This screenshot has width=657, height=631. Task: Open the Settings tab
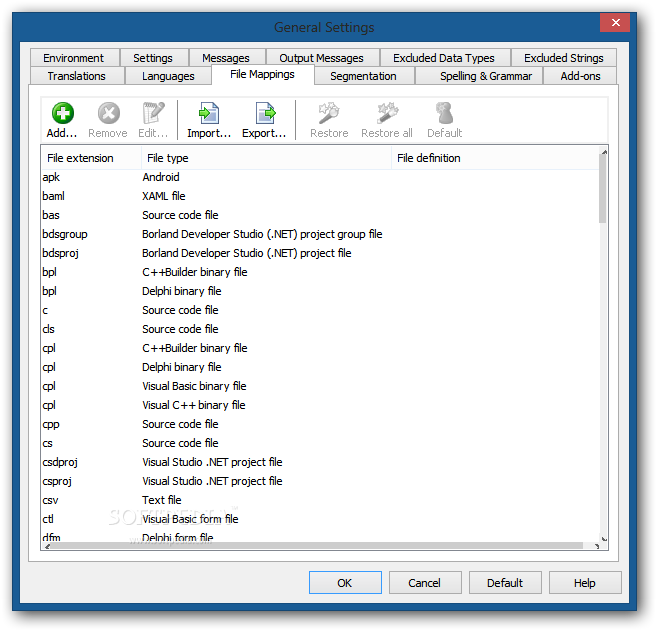point(153,58)
